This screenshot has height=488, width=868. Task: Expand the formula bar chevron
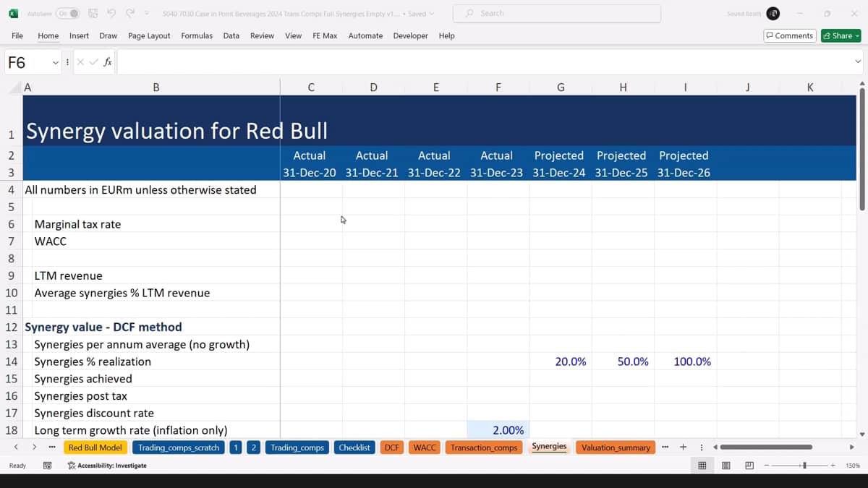tap(857, 63)
